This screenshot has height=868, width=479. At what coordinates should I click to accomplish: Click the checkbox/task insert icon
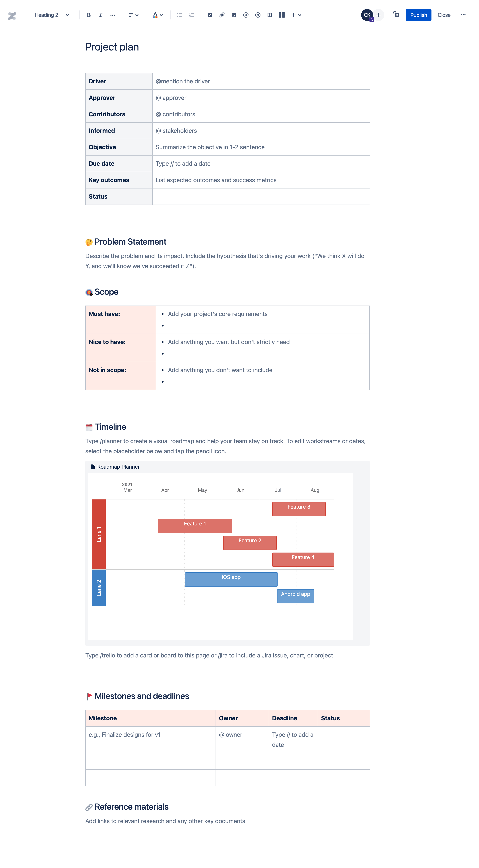point(211,15)
